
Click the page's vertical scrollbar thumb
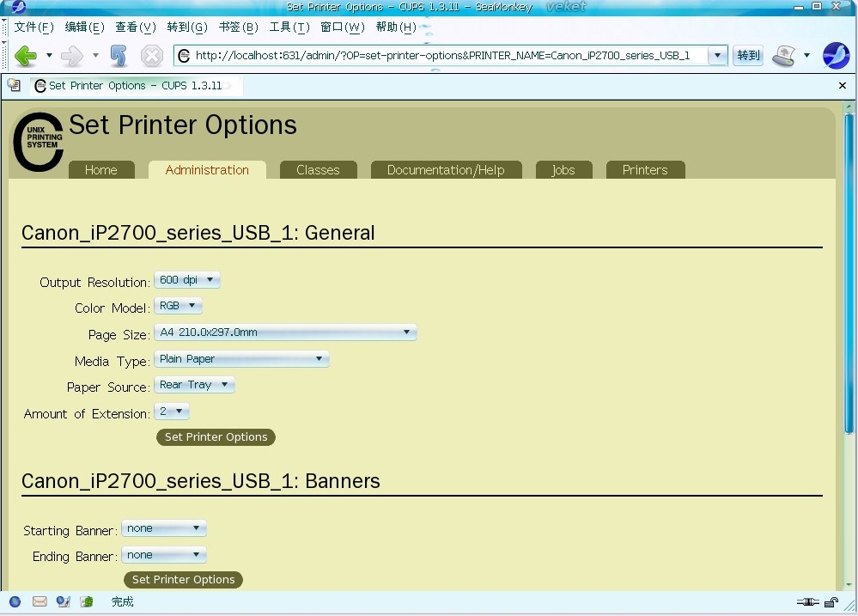point(849,274)
